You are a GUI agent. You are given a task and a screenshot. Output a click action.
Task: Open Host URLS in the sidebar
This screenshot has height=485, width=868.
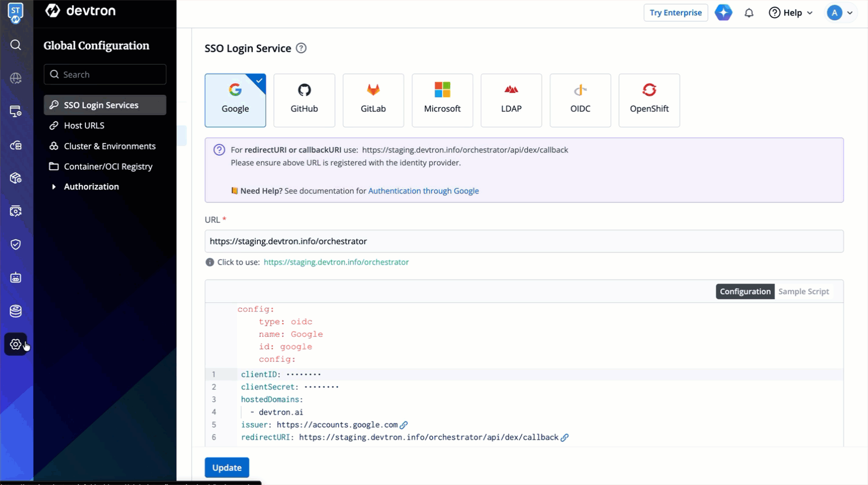[84, 126]
